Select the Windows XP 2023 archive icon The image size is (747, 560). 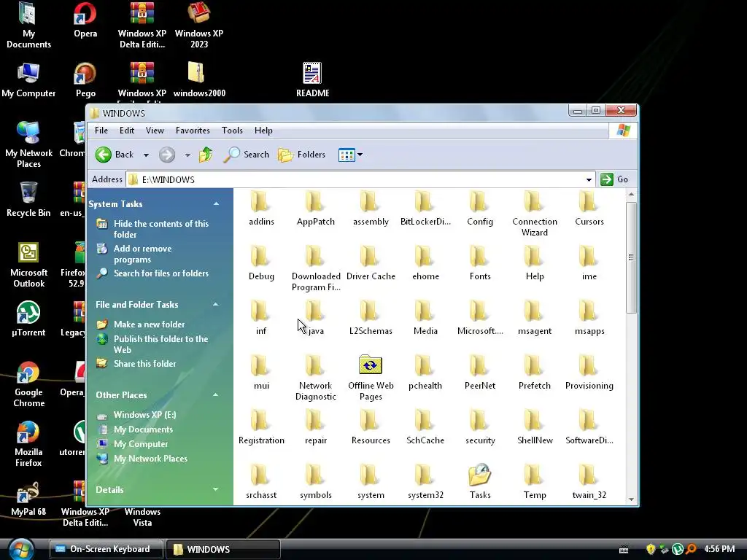199,26
